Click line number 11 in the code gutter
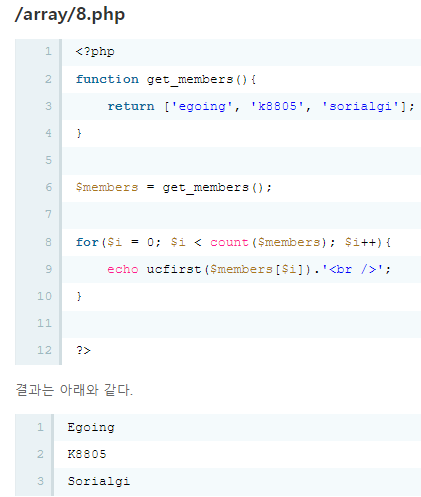The image size is (421, 497). [44, 323]
